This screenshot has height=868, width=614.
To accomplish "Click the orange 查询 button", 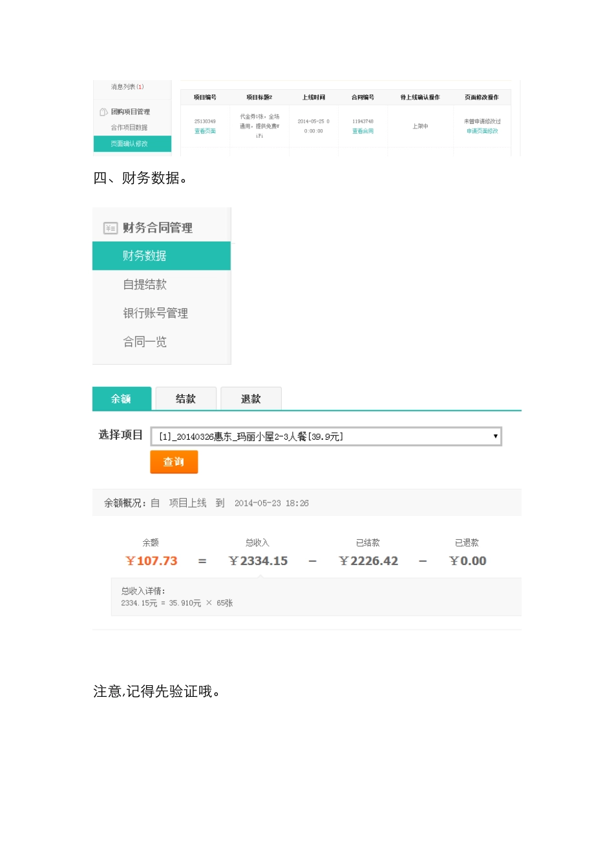I will 174,462.
